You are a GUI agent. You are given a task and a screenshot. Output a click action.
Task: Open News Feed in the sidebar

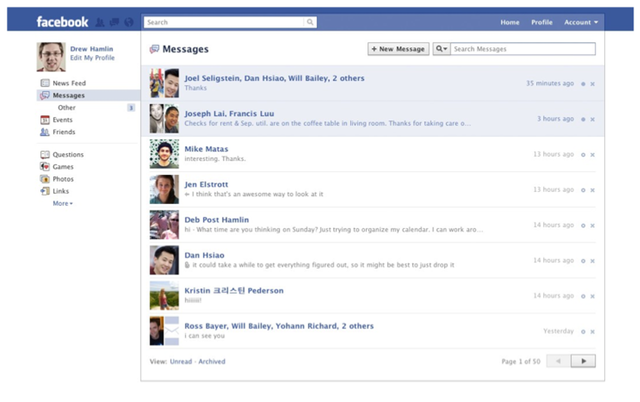[69, 83]
